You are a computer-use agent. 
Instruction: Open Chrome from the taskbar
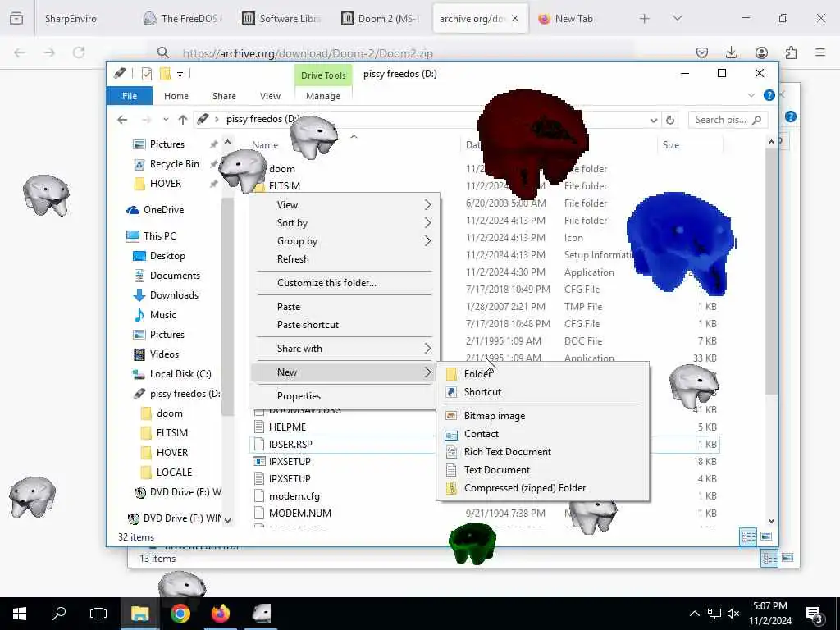(x=180, y=614)
